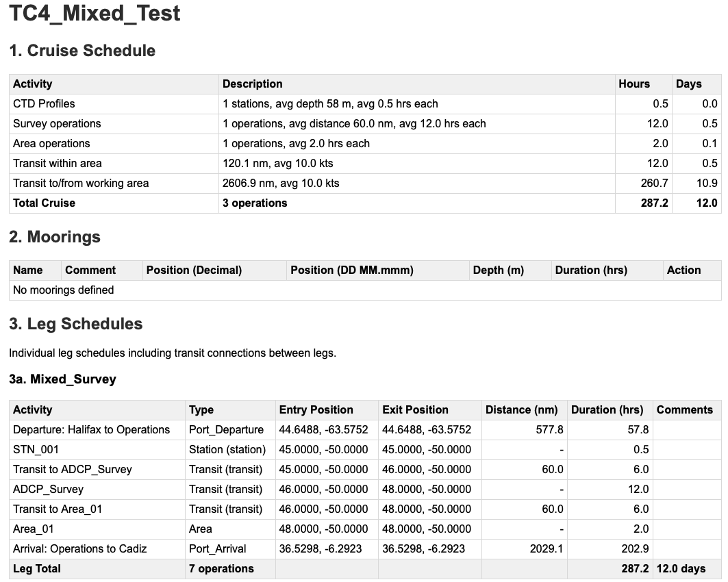Click the Position (Decimal) column header

pos(194,270)
